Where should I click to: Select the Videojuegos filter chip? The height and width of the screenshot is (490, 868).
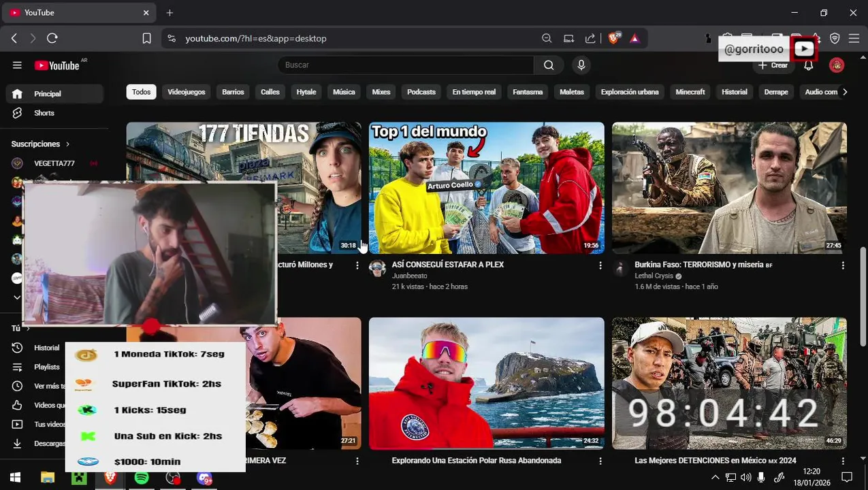click(x=187, y=92)
